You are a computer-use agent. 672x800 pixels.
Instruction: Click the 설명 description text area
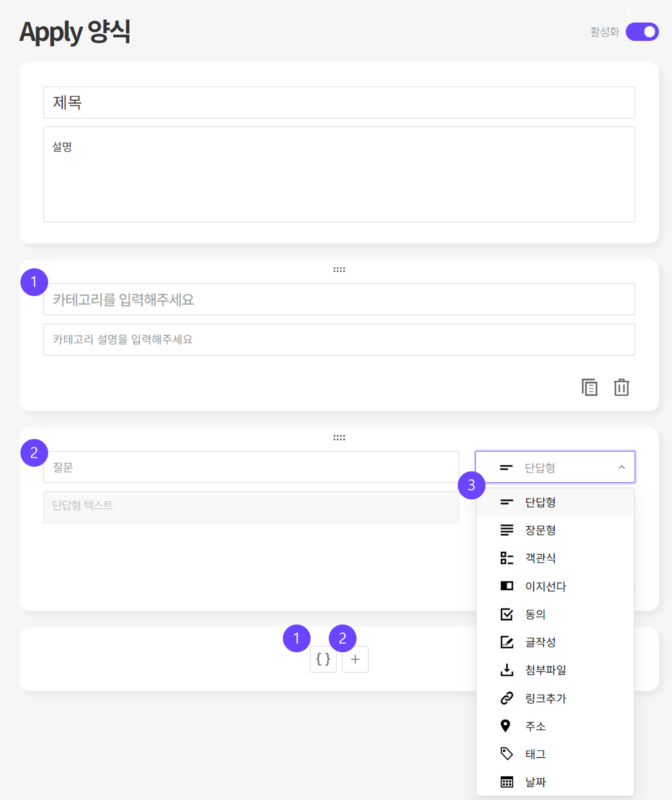339,174
